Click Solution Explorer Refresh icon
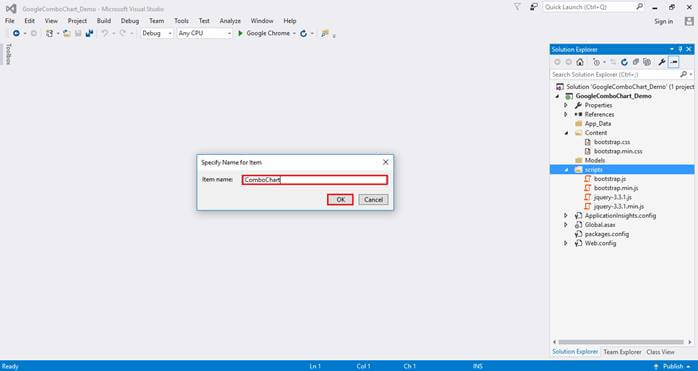Image resolution: width=698 pixels, height=371 pixels. pyautogui.click(x=625, y=62)
